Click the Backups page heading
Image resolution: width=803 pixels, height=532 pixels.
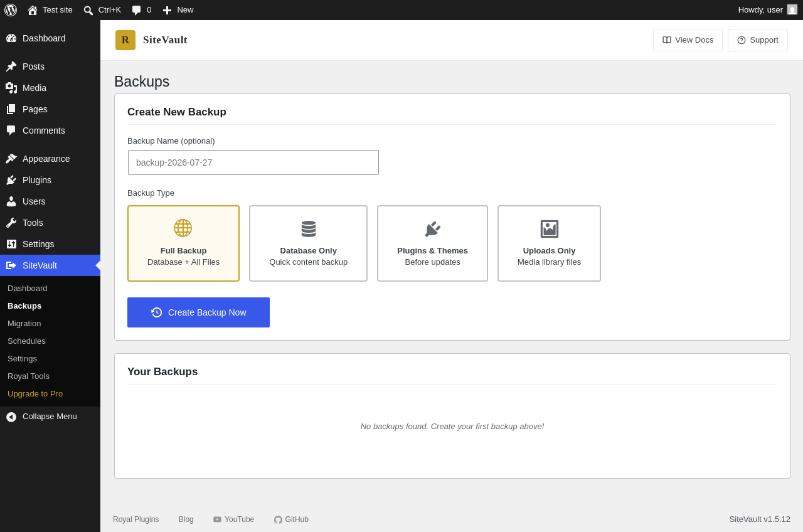[x=142, y=82]
